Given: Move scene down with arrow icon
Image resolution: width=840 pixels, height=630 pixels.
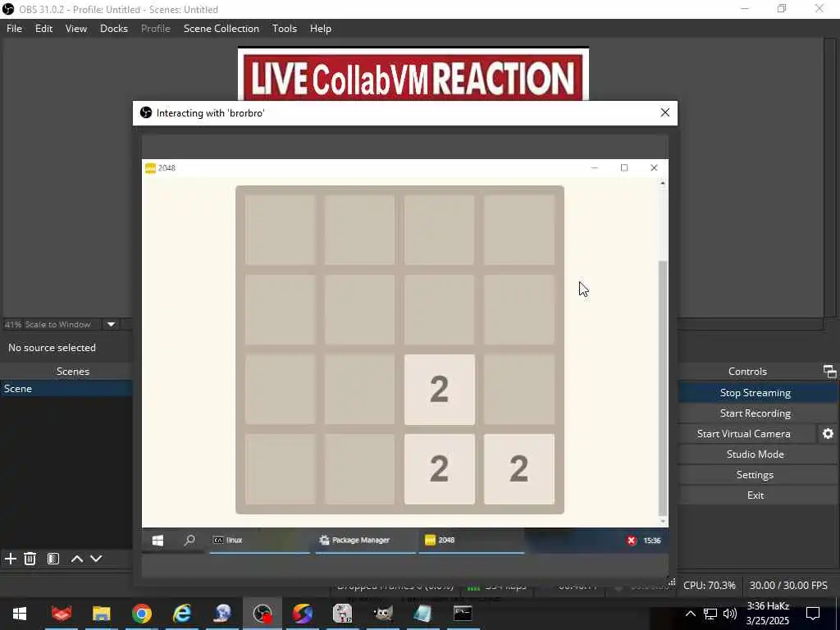Looking at the screenshot, I should point(96,559).
